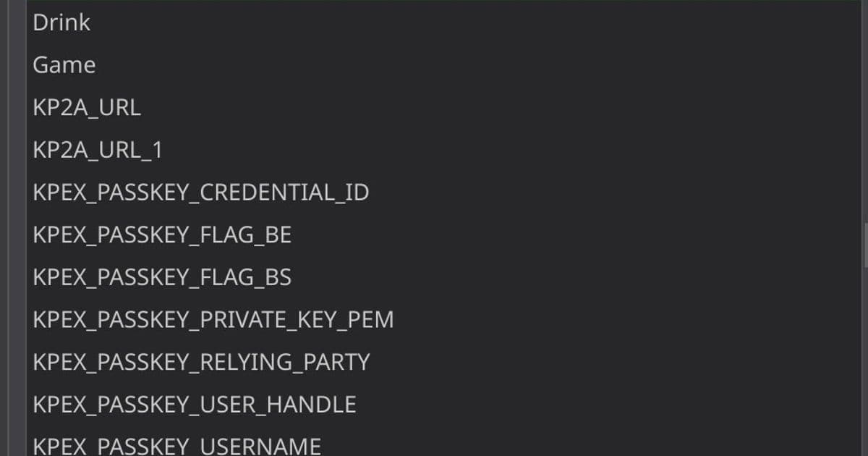Pick the Game row in the attributes list
The width and height of the screenshot is (868, 456).
coord(64,64)
